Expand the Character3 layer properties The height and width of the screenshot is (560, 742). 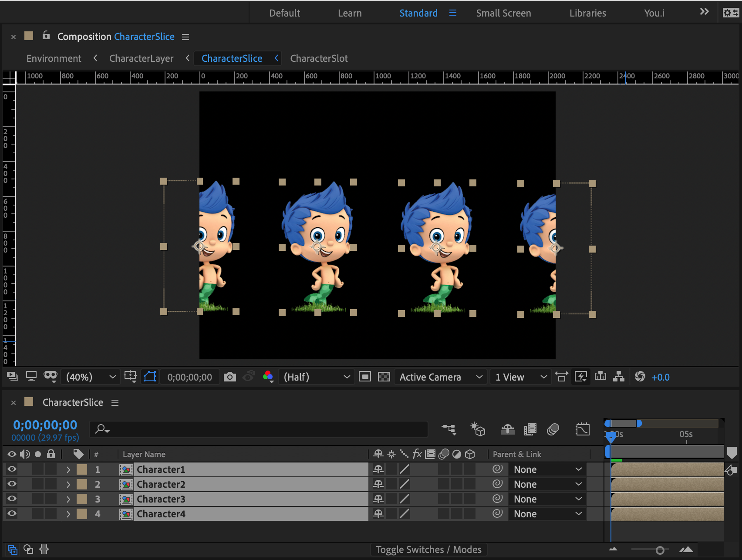tap(68, 499)
